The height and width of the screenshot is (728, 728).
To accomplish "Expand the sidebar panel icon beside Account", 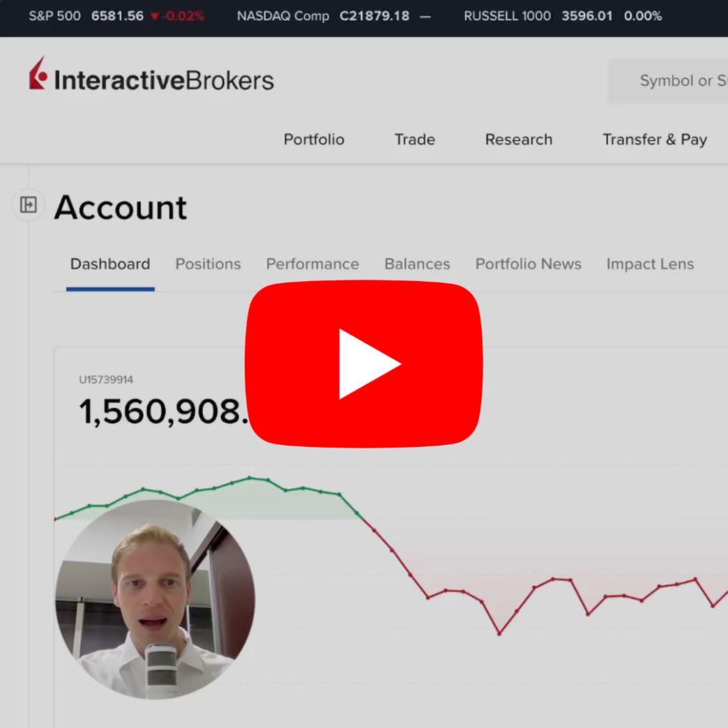I will click(x=29, y=205).
